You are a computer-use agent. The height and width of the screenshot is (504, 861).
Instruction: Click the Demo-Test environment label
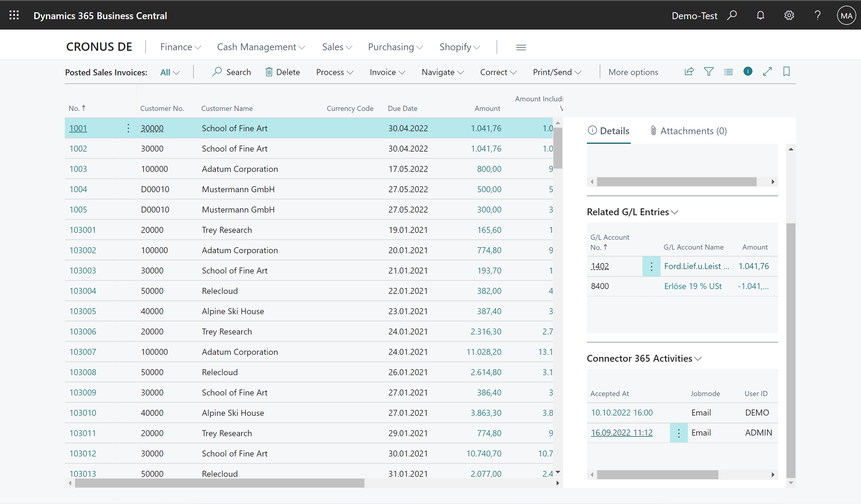[694, 16]
